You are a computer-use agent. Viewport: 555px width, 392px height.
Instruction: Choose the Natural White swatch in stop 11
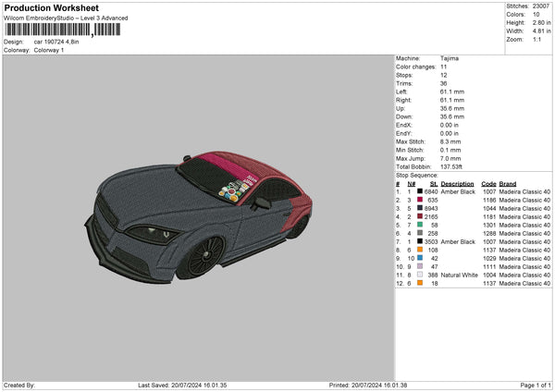[x=421, y=275]
